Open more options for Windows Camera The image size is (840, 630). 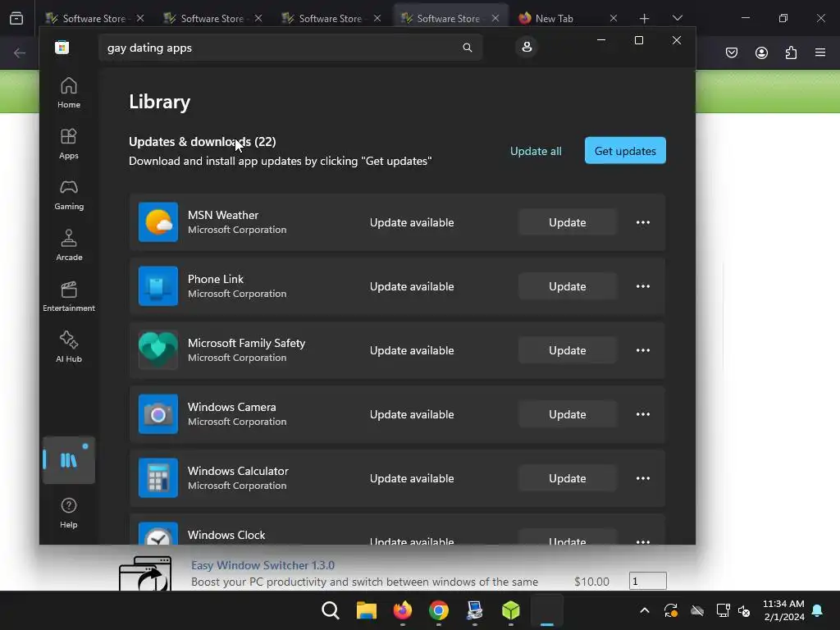pos(643,414)
